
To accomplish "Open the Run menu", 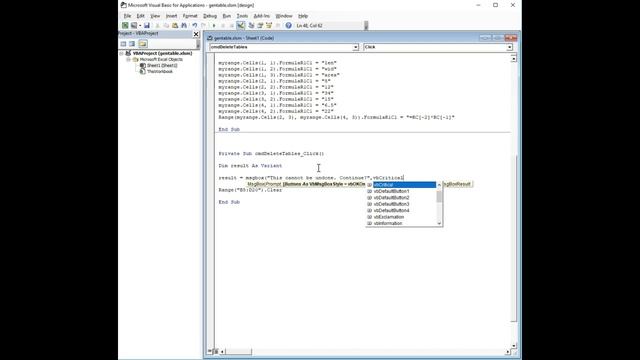I will tap(227, 16).
